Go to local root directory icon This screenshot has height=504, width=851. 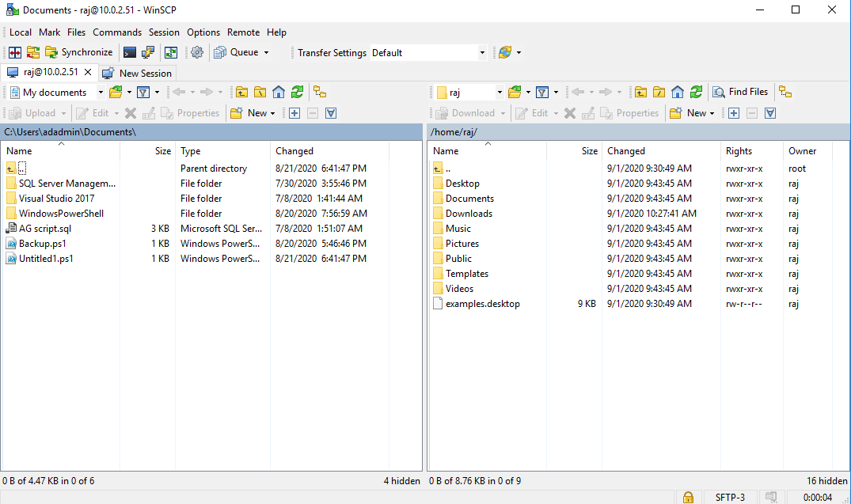pyautogui.click(x=260, y=93)
